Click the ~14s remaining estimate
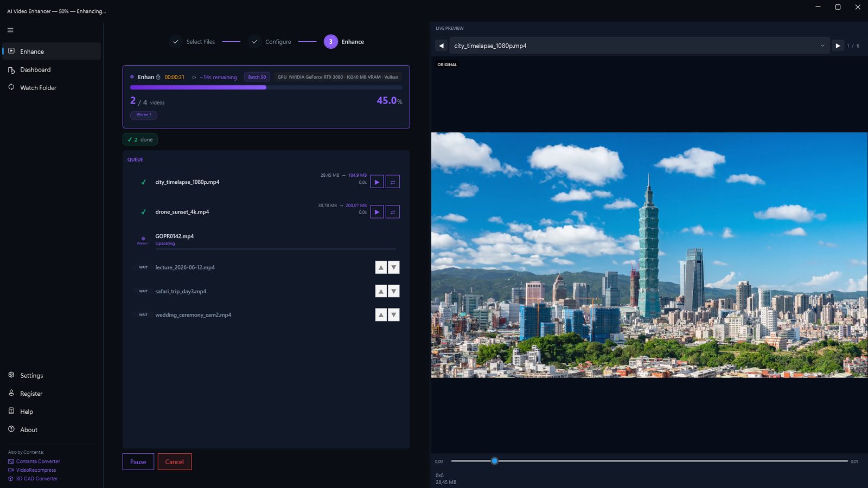Image resolution: width=868 pixels, height=488 pixels. tap(214, 77)
